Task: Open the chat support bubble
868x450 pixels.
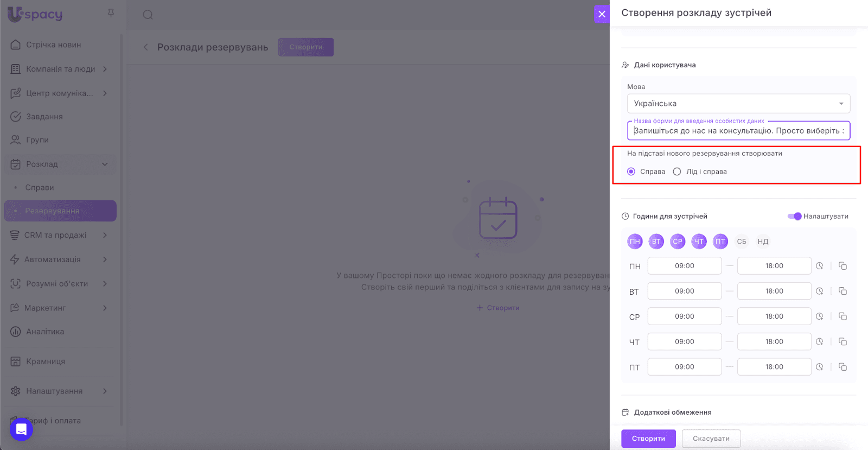Action: 21,429
